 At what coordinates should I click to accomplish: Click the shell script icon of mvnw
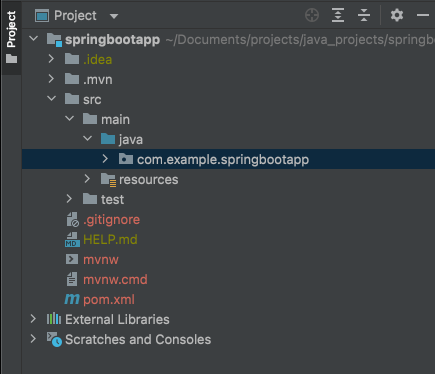[x=72, y=259]
